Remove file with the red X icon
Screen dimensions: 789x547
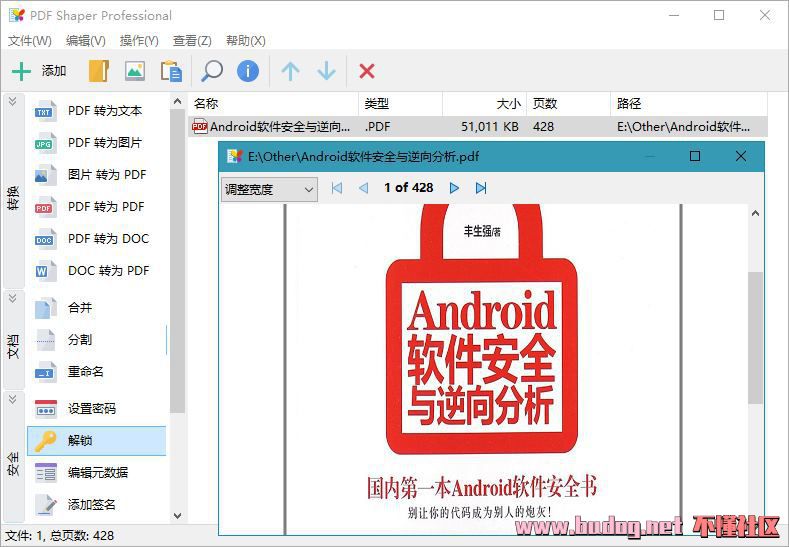coord(367,71)
